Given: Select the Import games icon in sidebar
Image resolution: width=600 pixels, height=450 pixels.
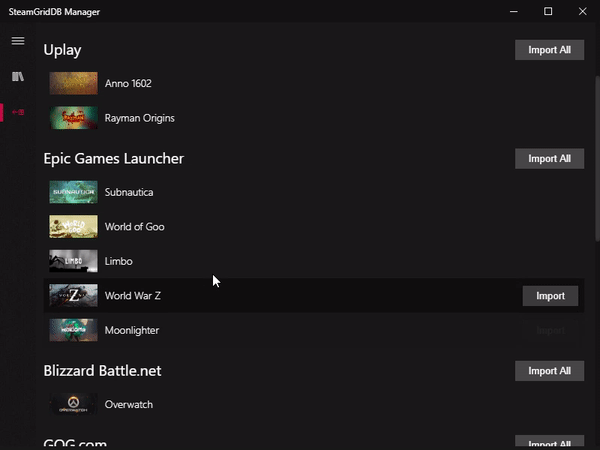Looking at the screenshot, I should [x=18, y=112].
